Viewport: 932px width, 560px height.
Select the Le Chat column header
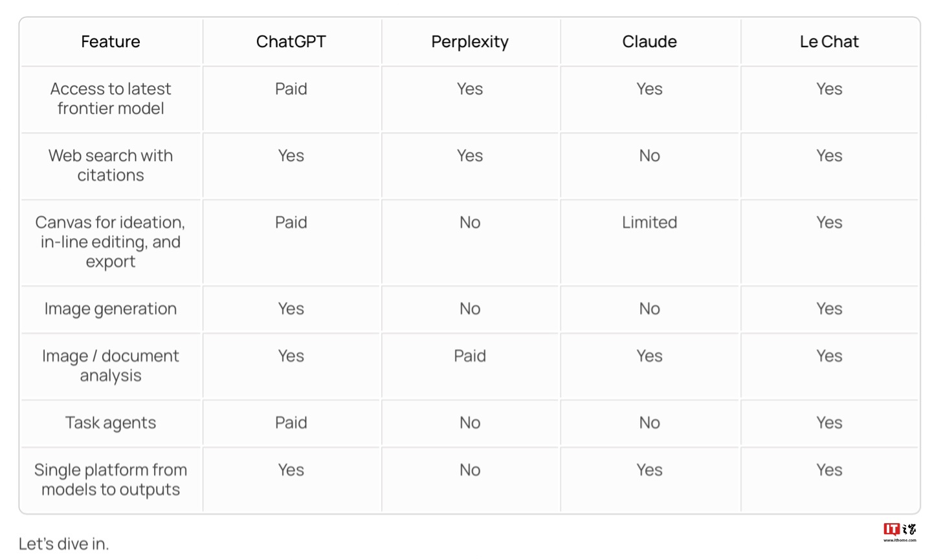(x=829, y=42)
